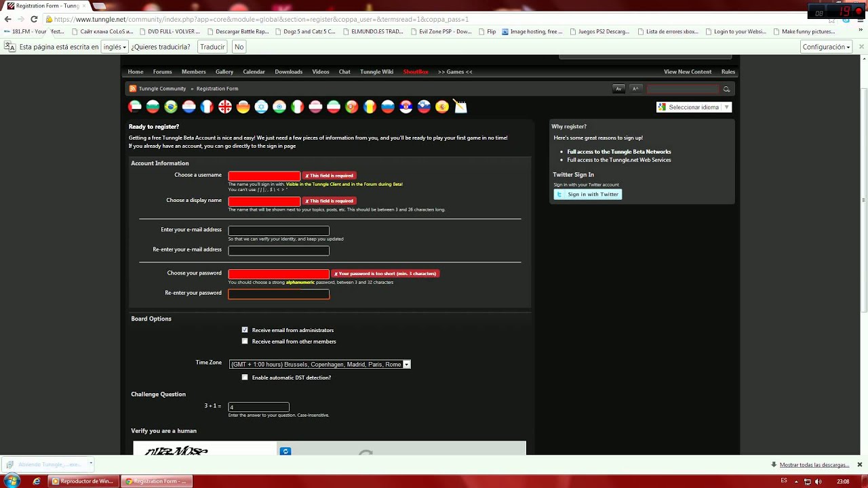The height and width of the screenshot is (488, 868).
Task: Open the Flip bookmark
Action: pos(488,31)
